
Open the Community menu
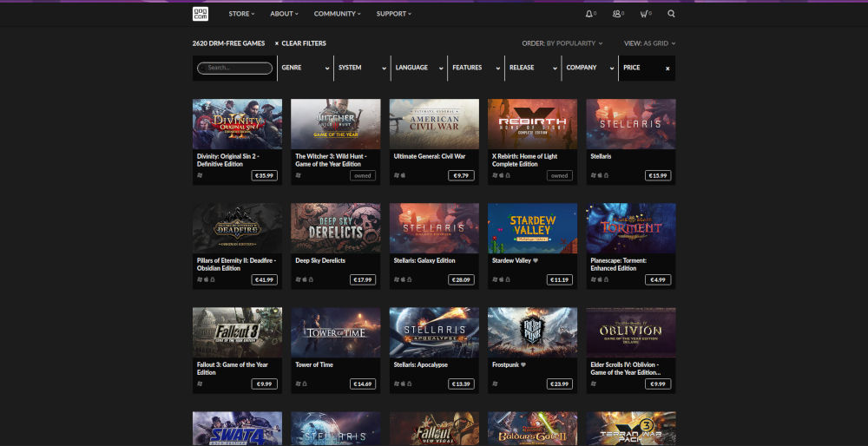338,14
